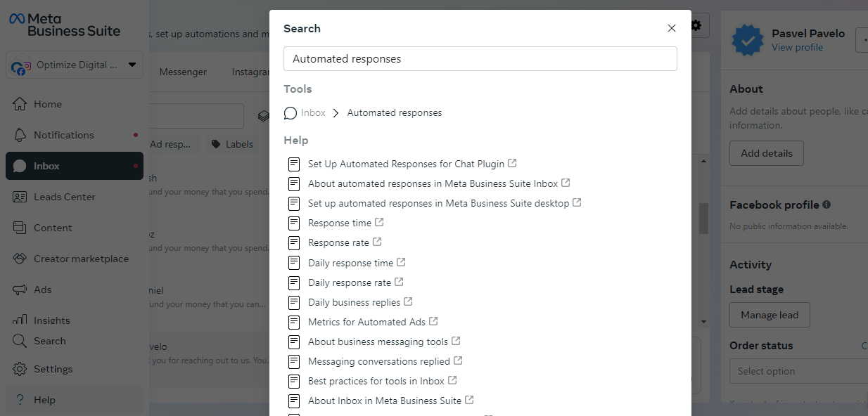Switch to the Messenger tab
Image resolution: width=868 pixels, height=416 pixels.
(x=183, y=72)
